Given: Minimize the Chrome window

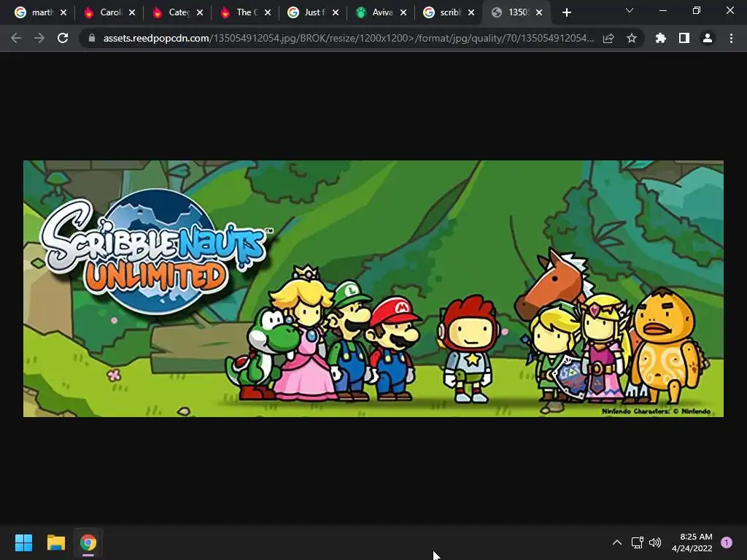Looking at the screenshot, I should [x=662, y=10].
